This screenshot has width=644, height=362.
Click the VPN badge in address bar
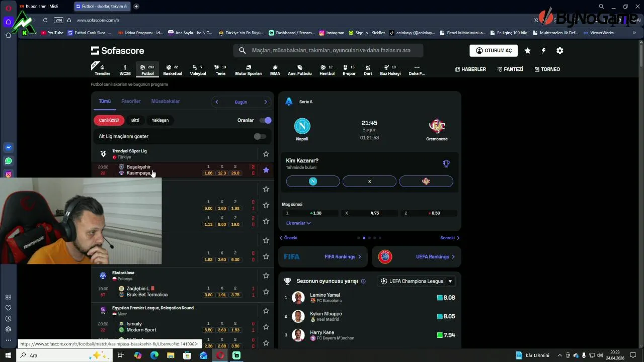(x=58, y=20)
